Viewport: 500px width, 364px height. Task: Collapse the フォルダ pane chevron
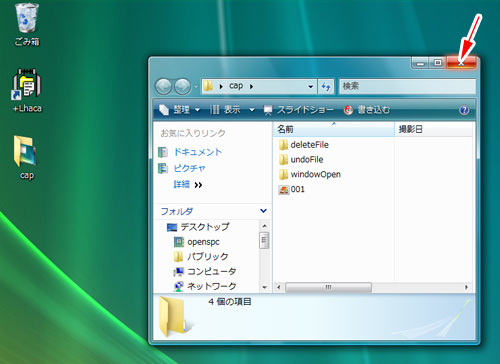263,211
